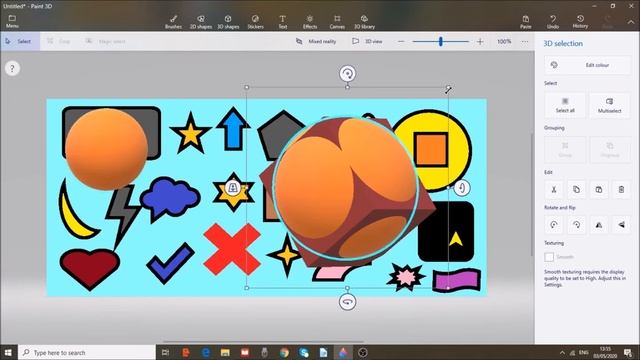This screenshot has width=640, height=360.
Task: Open the 2D shapes tab
Action: tap(201, 22)
